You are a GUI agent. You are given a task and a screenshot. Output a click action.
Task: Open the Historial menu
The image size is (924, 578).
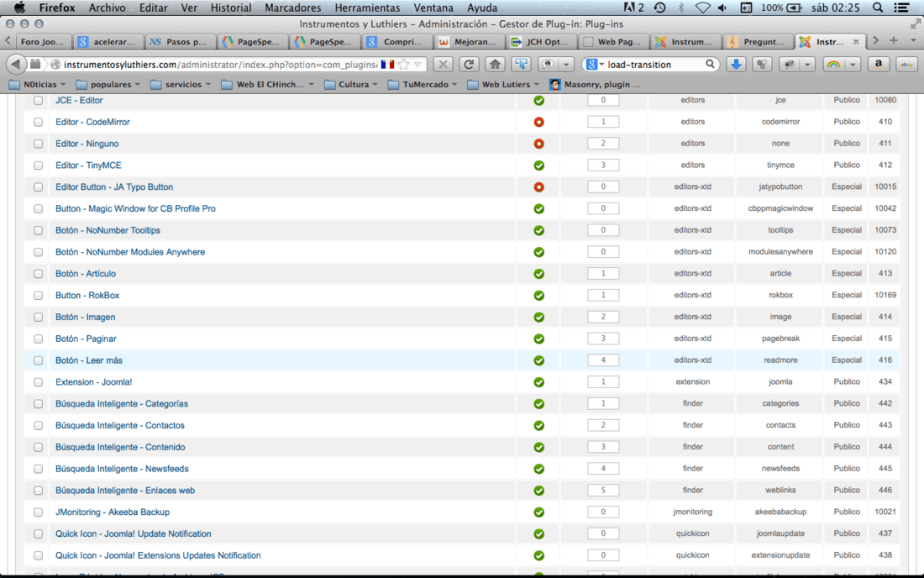coord(231,8)
